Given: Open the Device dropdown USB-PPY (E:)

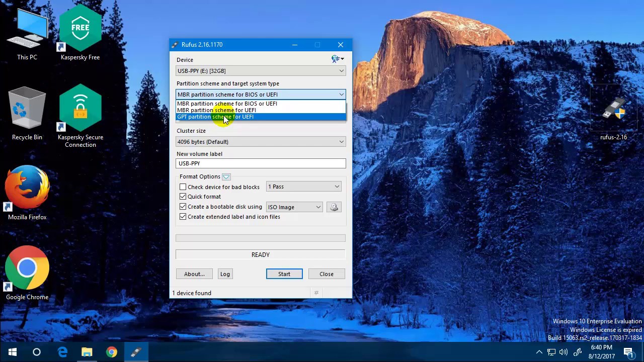Looking at the screenshot, I should point(261,71).
